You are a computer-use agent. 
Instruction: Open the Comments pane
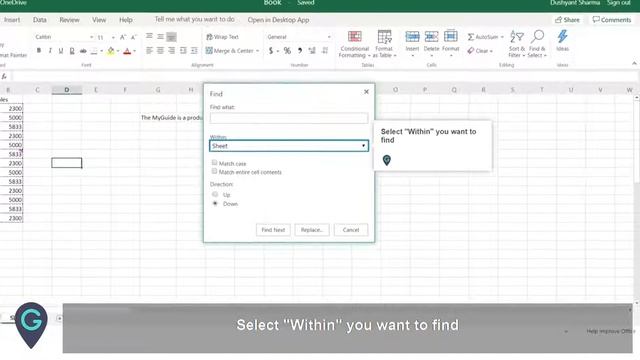pos(612,20)
